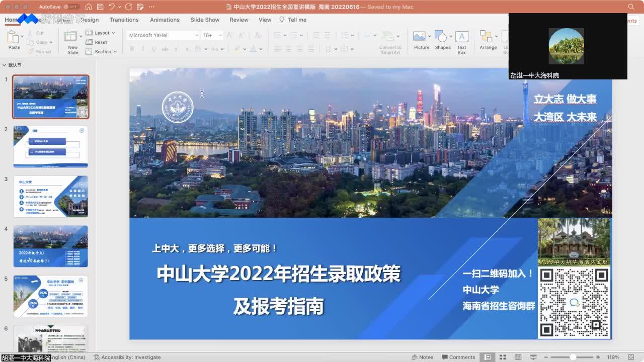This screenshot has height=362, width=644.
Task: Click the Reset button
Action: 97,43
